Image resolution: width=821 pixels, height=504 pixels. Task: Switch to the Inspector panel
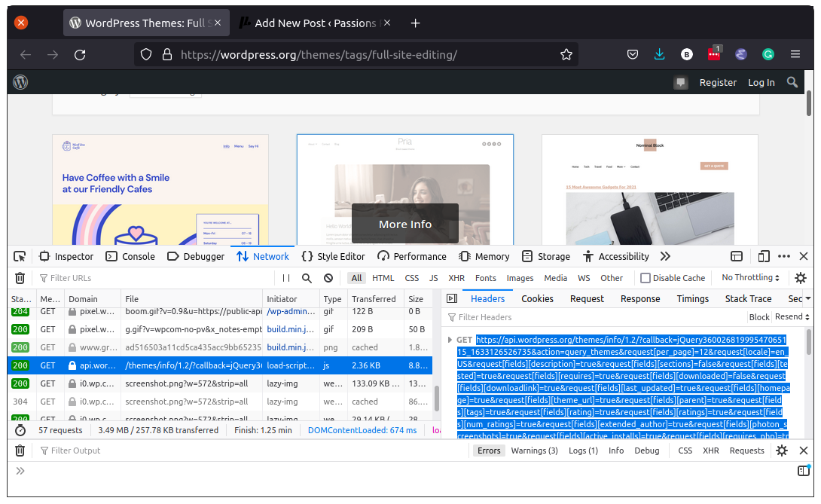[x=66, y=256]
